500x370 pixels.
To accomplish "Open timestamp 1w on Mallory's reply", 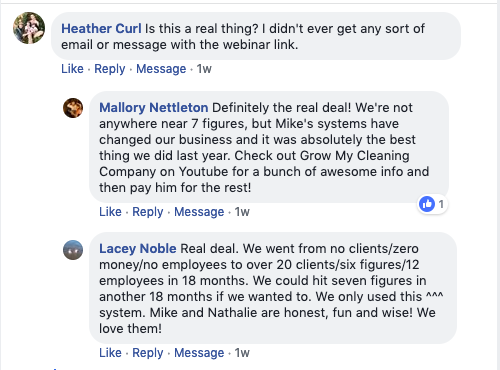I will pos(242,212).
